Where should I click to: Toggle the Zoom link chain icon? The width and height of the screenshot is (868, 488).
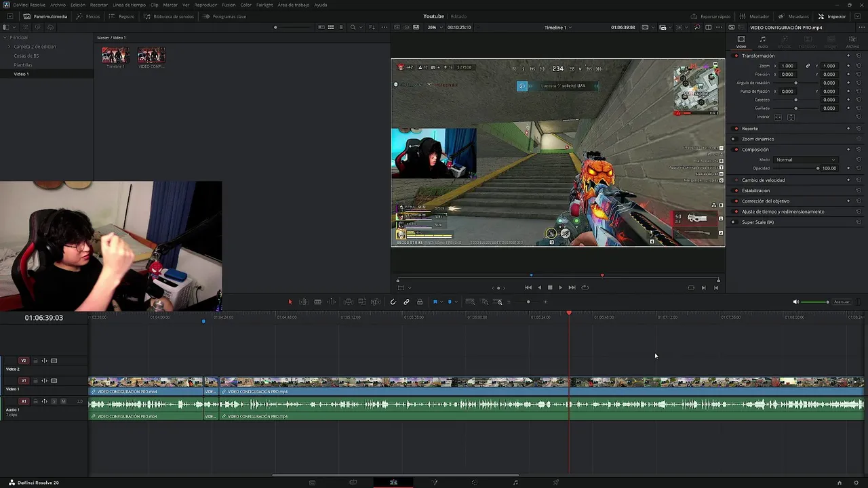[808, 66]
